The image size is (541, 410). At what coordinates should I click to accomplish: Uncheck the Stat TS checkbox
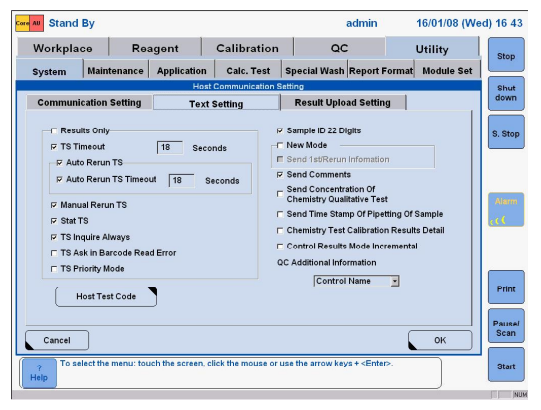(54, 221)
